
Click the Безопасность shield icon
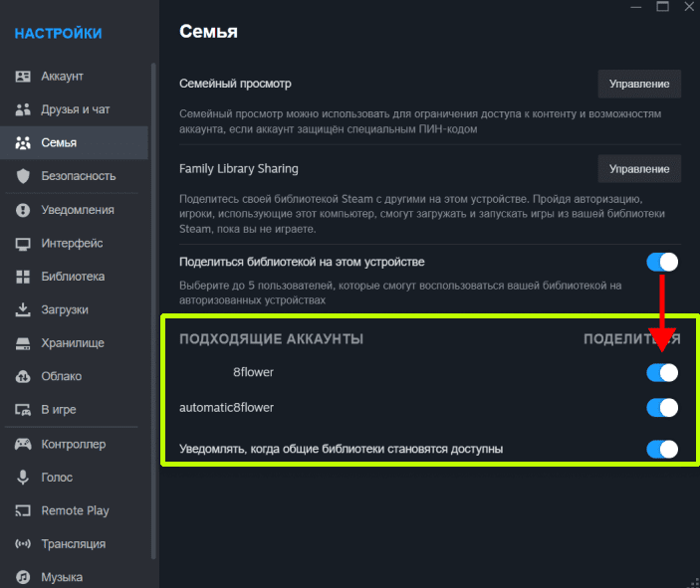tap(23, 176)
